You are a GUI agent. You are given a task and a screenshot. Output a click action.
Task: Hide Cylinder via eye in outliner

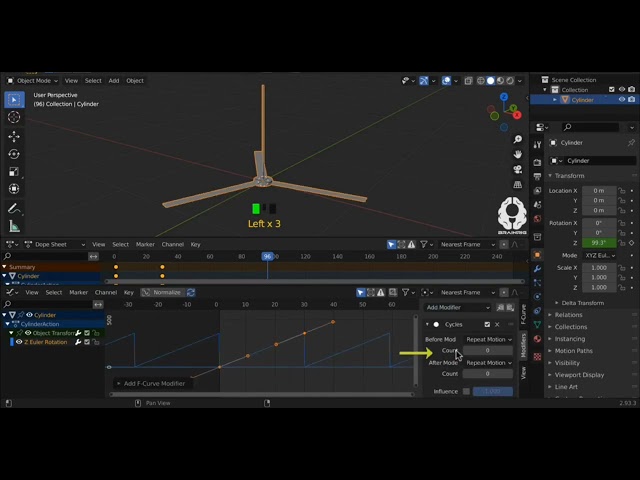(622, 100)
